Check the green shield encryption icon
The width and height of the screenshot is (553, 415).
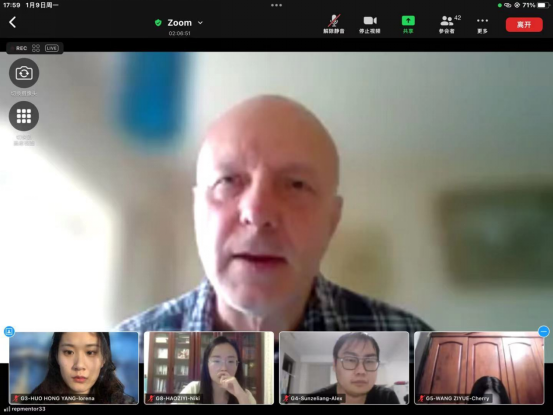coord(158,23)
